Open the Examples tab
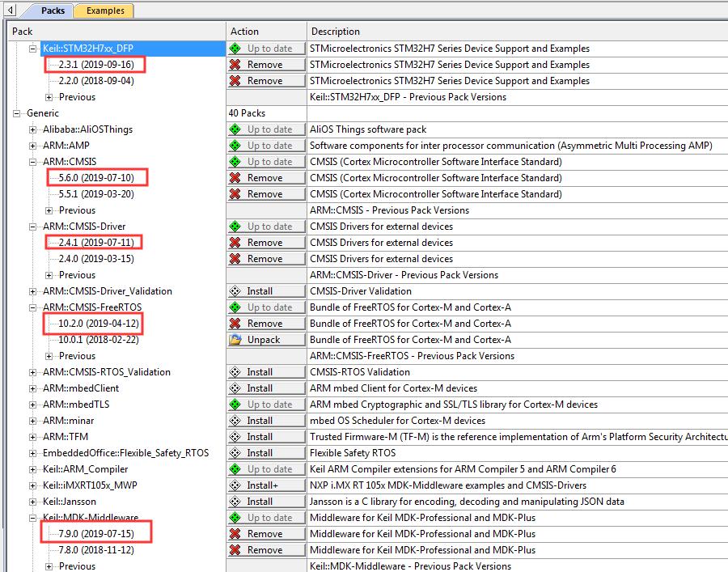 [x=105, y=11]
